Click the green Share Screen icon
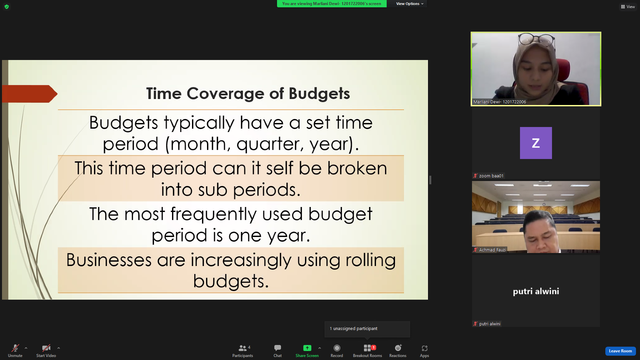 pos(307,348)
